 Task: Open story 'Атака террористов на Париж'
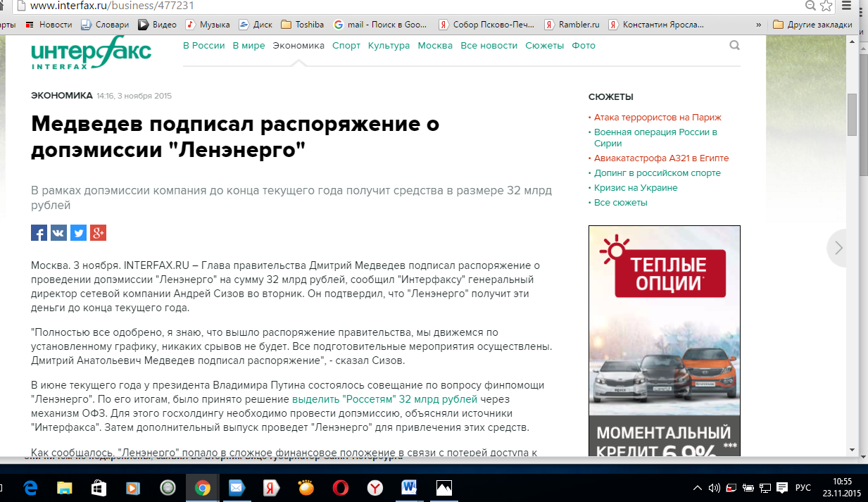(658, 118)
